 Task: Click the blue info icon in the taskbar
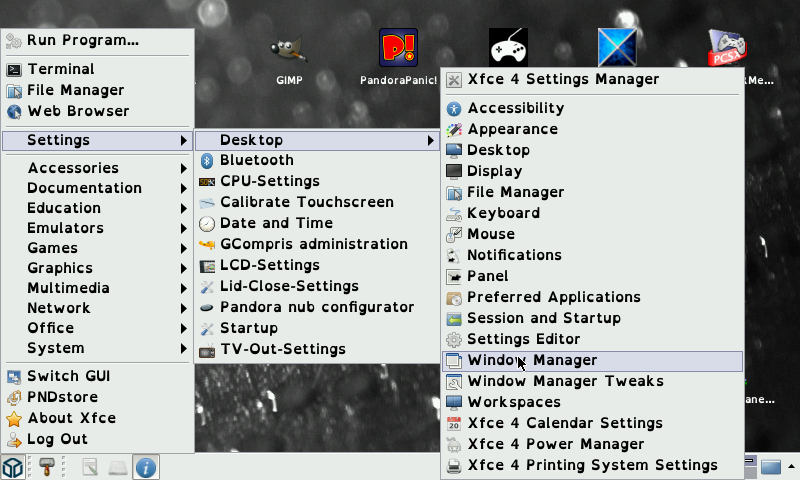(x=146, y=466)
